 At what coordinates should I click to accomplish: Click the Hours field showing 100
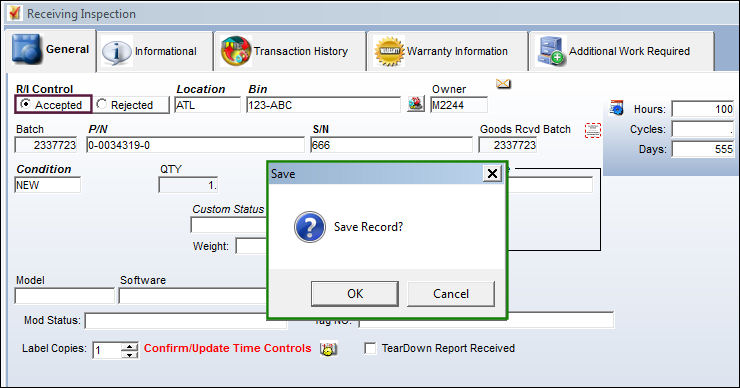(703, 109)
